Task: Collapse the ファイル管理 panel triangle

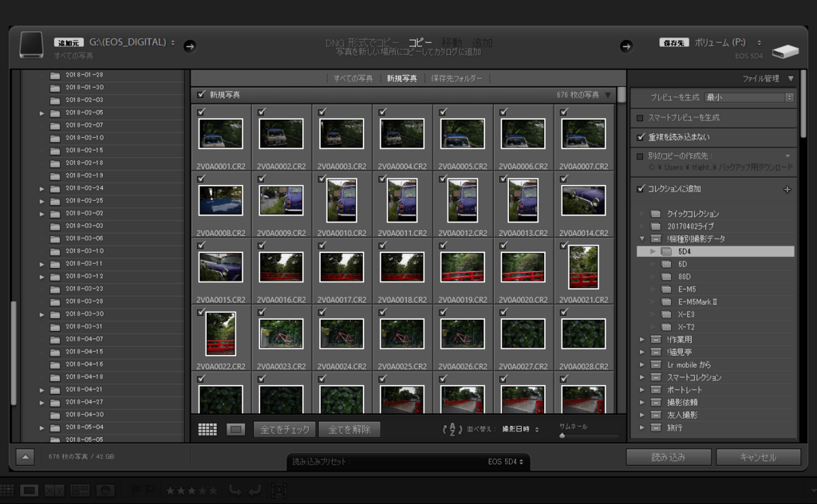Action: pos(791,79)
